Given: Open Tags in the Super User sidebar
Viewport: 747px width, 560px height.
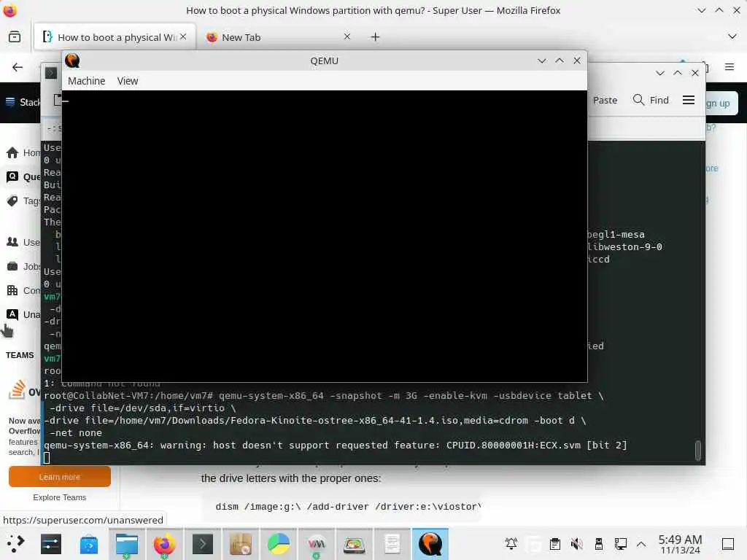Looking at the screenshot, I should 23,201.
